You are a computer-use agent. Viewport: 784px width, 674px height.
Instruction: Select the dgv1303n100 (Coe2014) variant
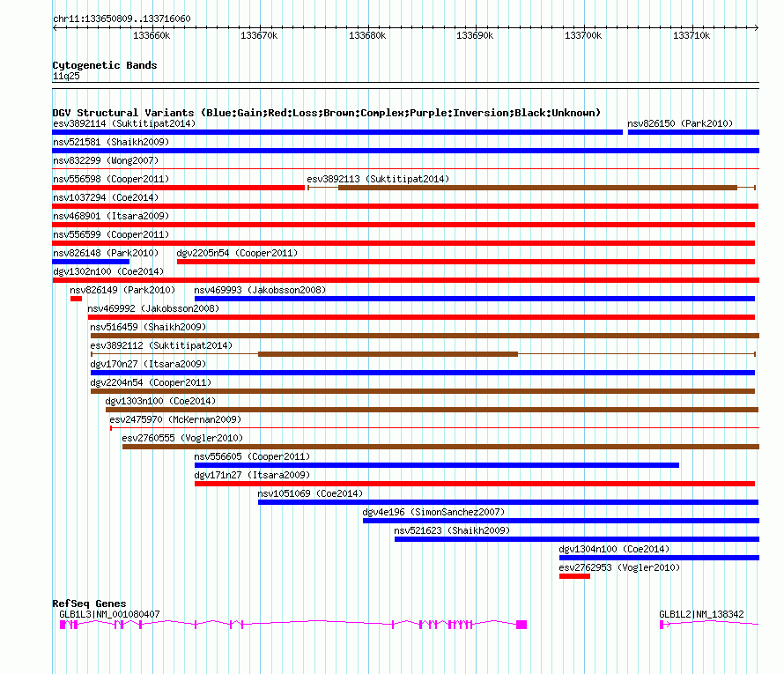(x=432, y=410)
